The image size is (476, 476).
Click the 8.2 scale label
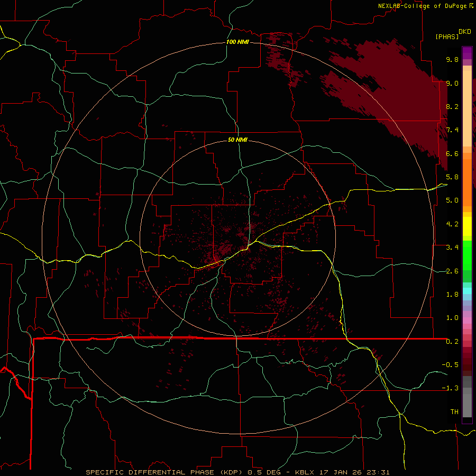click(452, 106)
